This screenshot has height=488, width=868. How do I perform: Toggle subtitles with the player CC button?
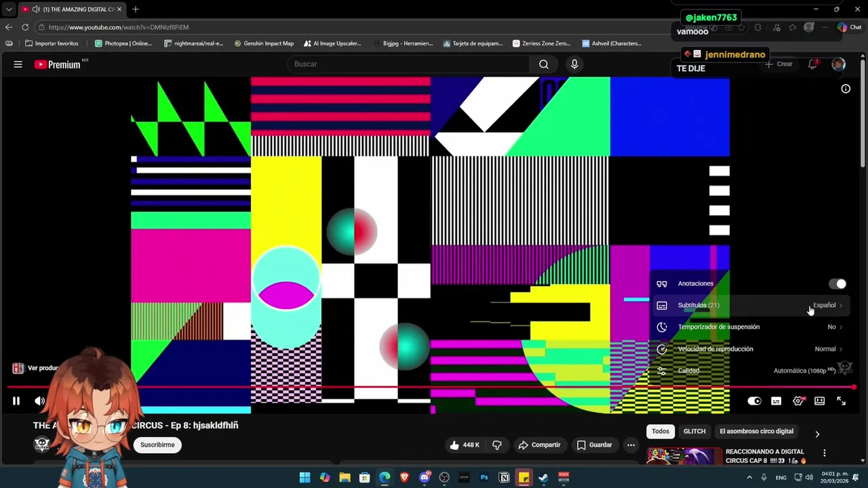click(x=776, y=401)
